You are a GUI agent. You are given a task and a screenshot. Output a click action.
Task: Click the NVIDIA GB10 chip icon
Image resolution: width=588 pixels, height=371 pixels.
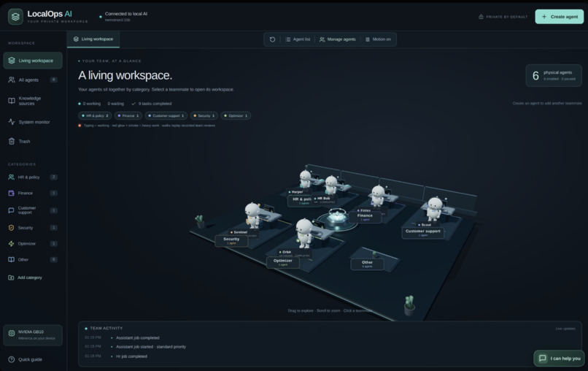click(12, 333)
